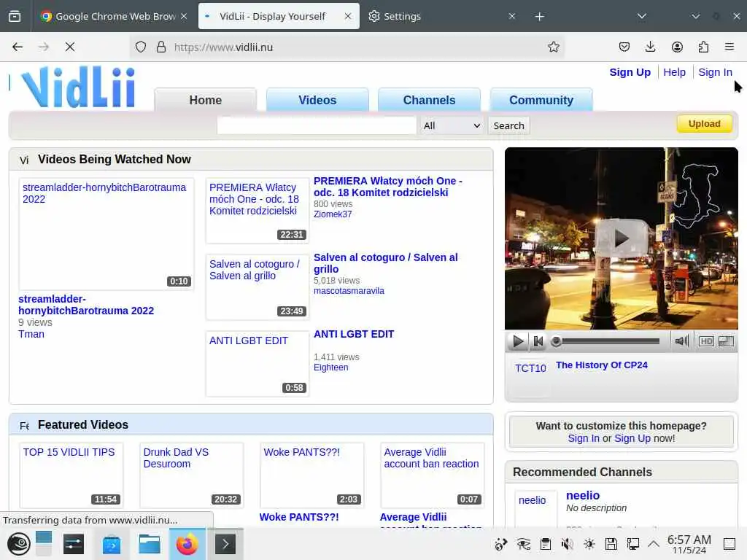The image size is (747, 560).
Task: Click Sign In in the customize homepage box
Action: [584, 438]
